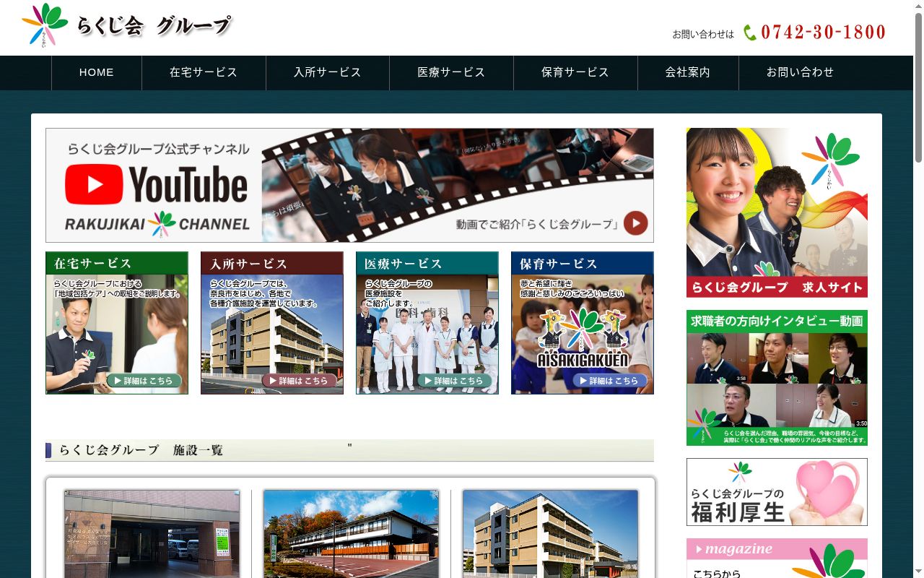Viewport: 924px width, 578px height.
Task: Open the お問い合わせ menu item
Action: [801, 72]
